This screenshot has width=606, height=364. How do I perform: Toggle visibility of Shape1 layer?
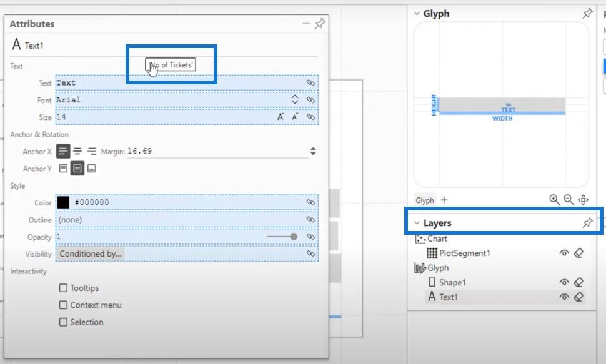pos(564,282)
